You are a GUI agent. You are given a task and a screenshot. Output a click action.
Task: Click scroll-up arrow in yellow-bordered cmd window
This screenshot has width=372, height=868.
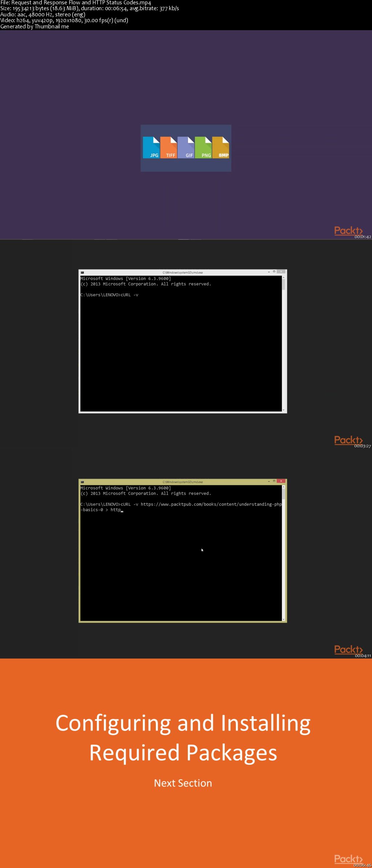[283, 487]
